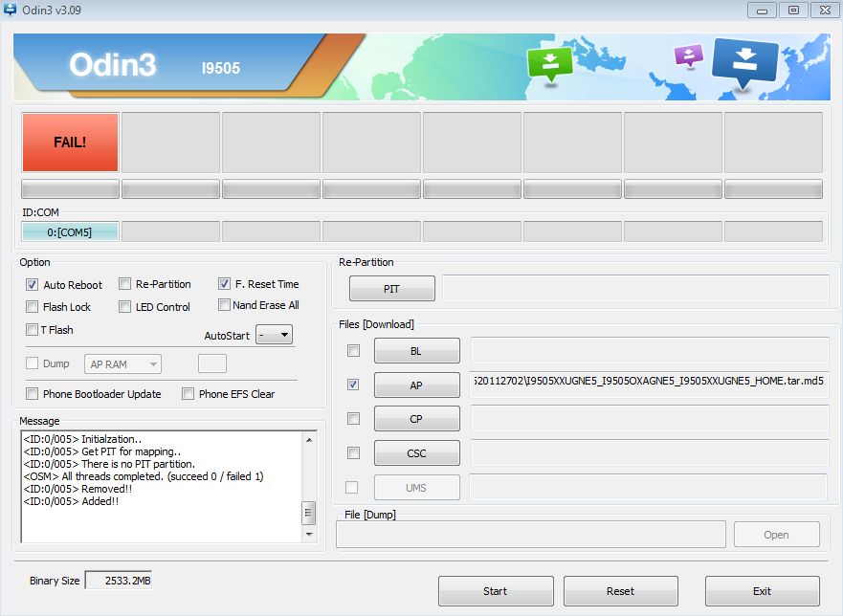The image size is (843, 616).
Task: Click the CP file path field
Action: 650,418
